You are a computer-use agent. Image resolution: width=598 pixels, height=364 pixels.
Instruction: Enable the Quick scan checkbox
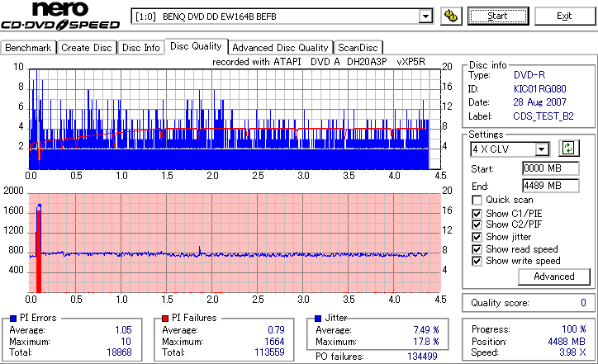[477, 200]
